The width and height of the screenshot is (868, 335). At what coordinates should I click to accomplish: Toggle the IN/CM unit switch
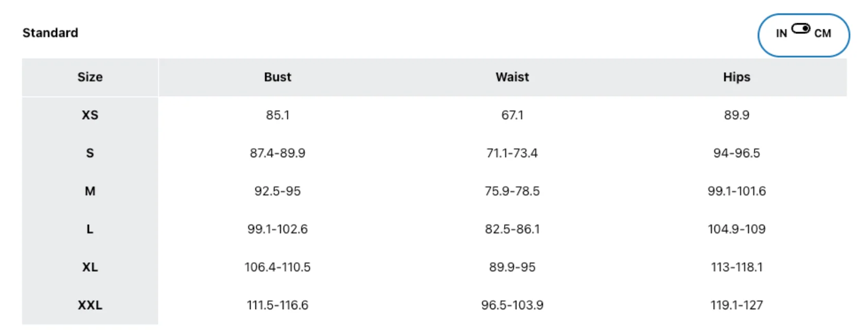coord(801,28)
